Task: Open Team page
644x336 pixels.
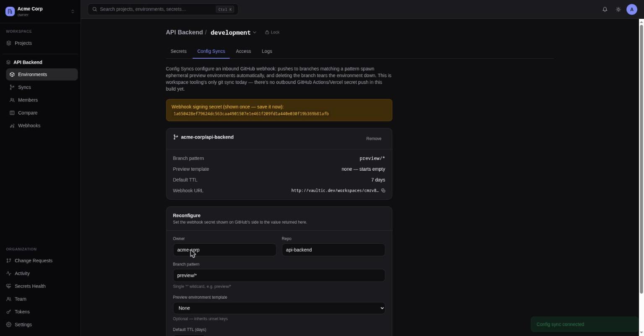Action: 40,299
